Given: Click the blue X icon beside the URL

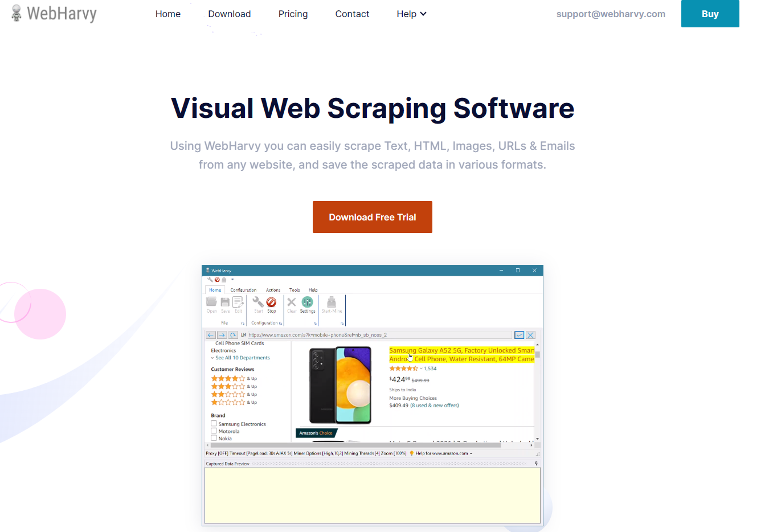Looking at the screenshot, I should click(530, 335).
